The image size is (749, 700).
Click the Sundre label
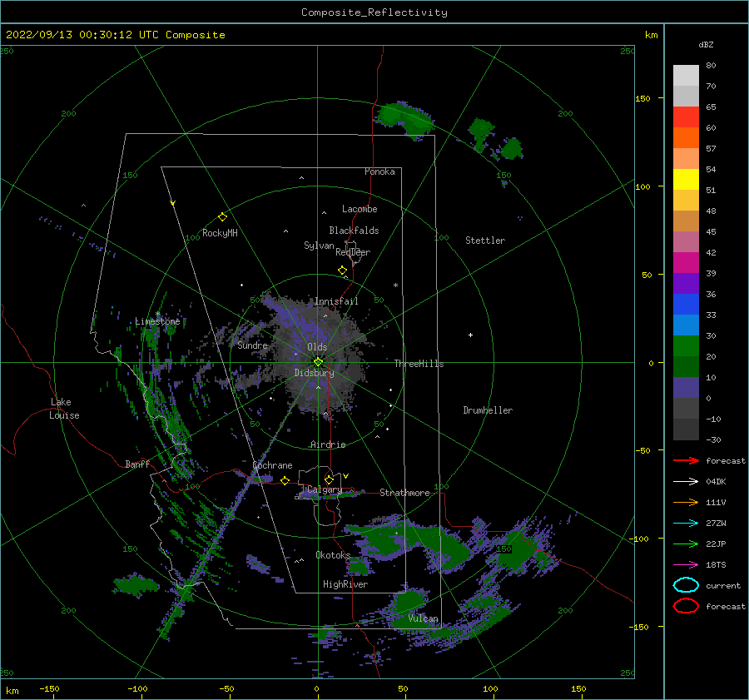pos(253,345)
